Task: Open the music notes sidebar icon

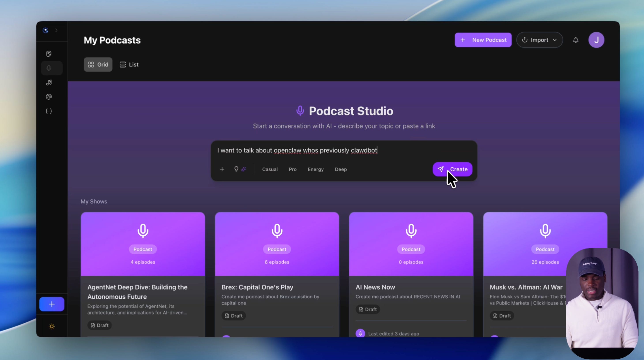Action: pos(49,82)
